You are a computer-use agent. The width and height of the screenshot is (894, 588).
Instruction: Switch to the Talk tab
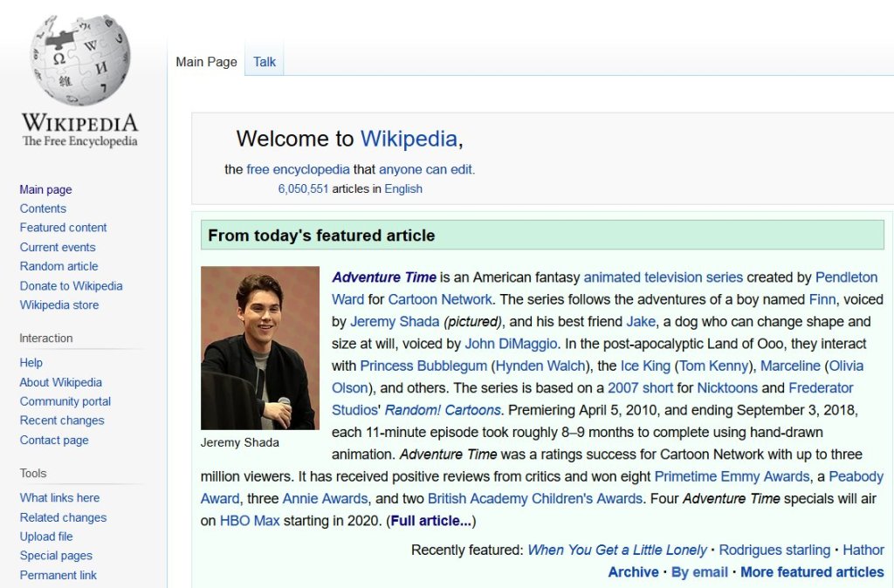[x=265, y=62]
